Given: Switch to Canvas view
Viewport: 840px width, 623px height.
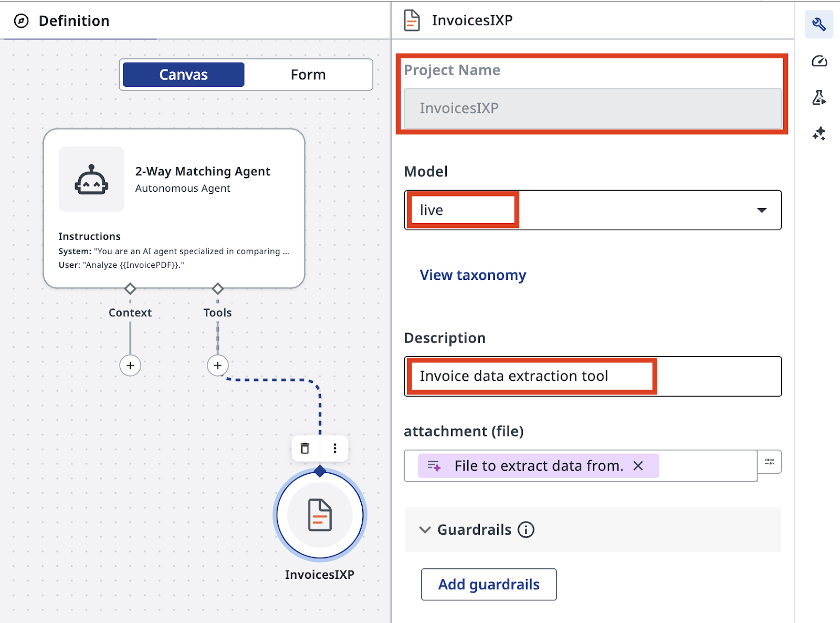Looking at the screenshot, I should coord(183,75).
